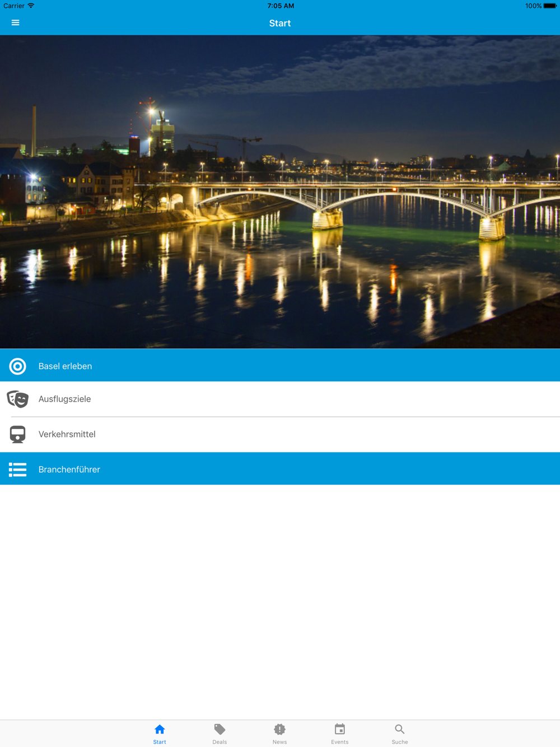This screenshot has height=747, width=560.
Task: Open the News tab
Action: click(279, 734)
